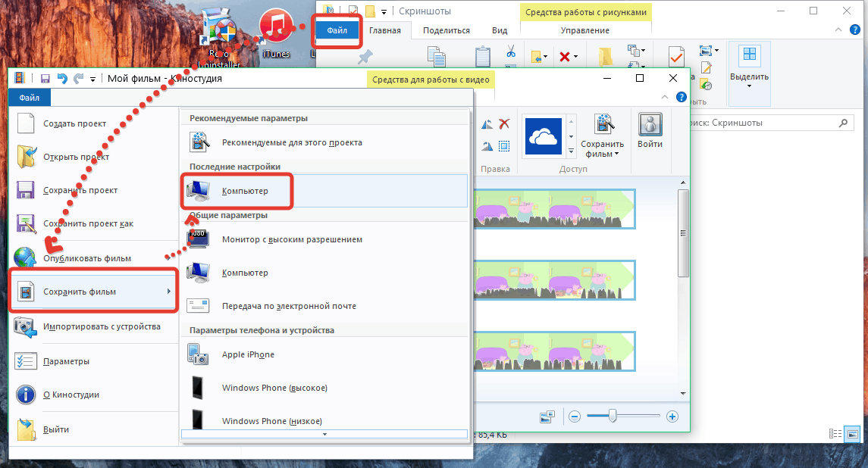Click the Файл tab in Киностудия
The image size is (868, 468).
pos(30,98)
